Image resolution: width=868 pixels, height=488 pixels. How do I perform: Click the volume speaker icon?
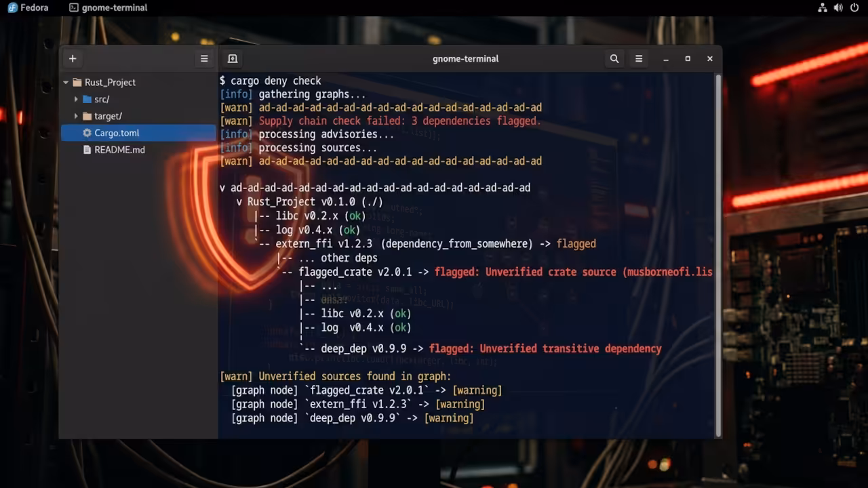[x=838, y=7]
